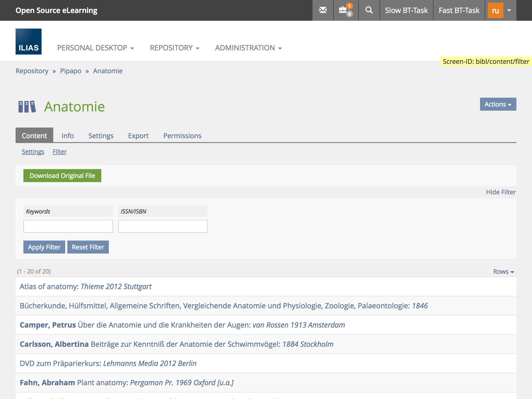This screenshot has height=399, width=532.
Task: Click the Apply Filter button
Action: point(44,247)
